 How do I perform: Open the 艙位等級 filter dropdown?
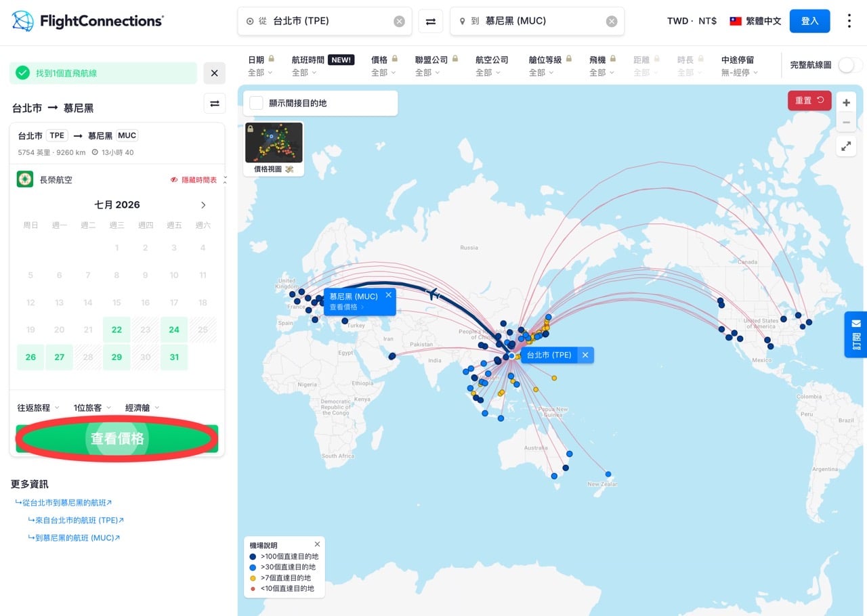(550, 66)
